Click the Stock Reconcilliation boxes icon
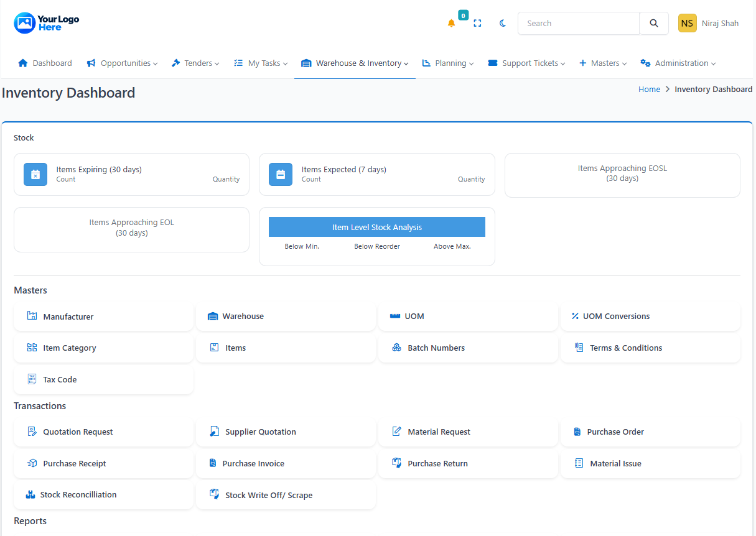 (x=30, y=495)
